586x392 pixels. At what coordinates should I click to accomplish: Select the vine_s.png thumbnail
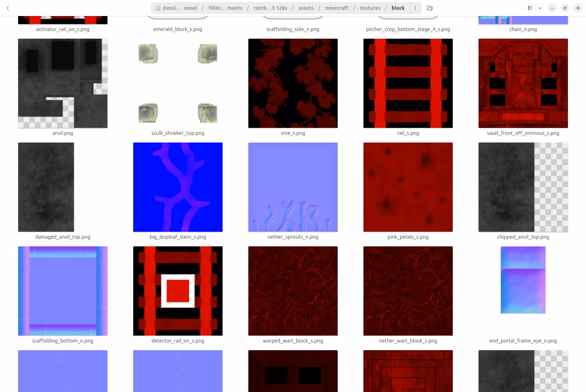click(x=293, y=83)
